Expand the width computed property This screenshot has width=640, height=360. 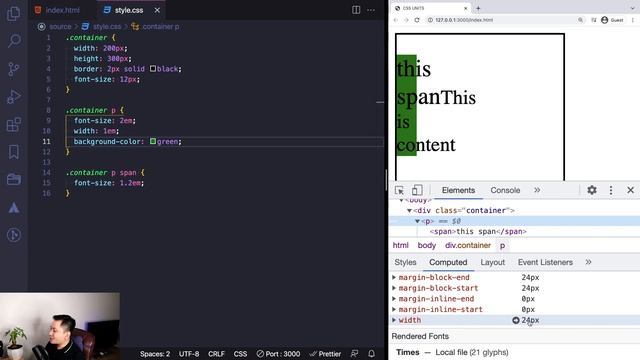click(394, 320)
